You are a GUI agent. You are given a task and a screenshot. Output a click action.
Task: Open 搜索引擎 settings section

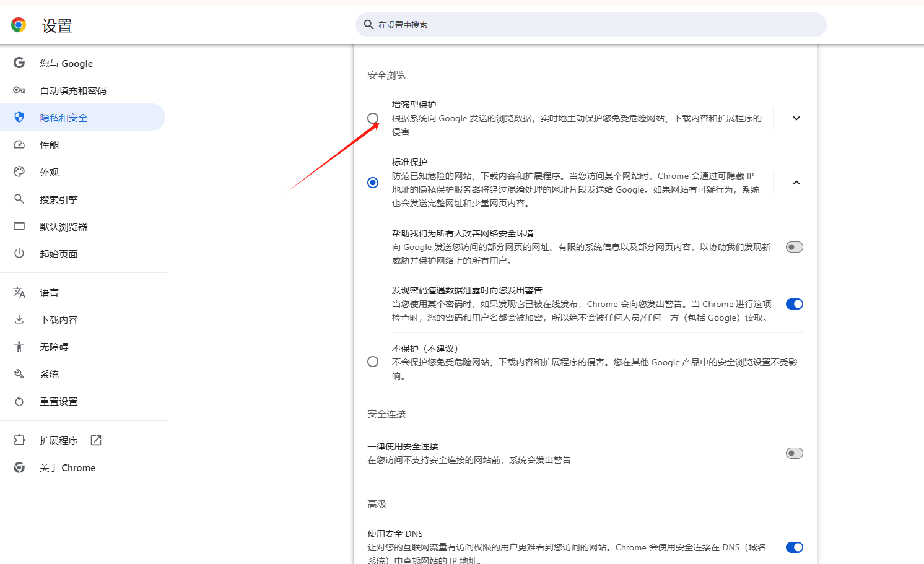tap(83, 199)
